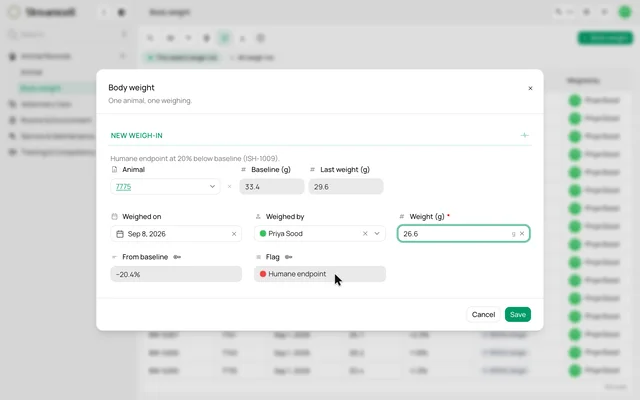This screenshot has height=400, width=640.
Task: Click the green dot beside Priya Sood
Action: (263, 233)
